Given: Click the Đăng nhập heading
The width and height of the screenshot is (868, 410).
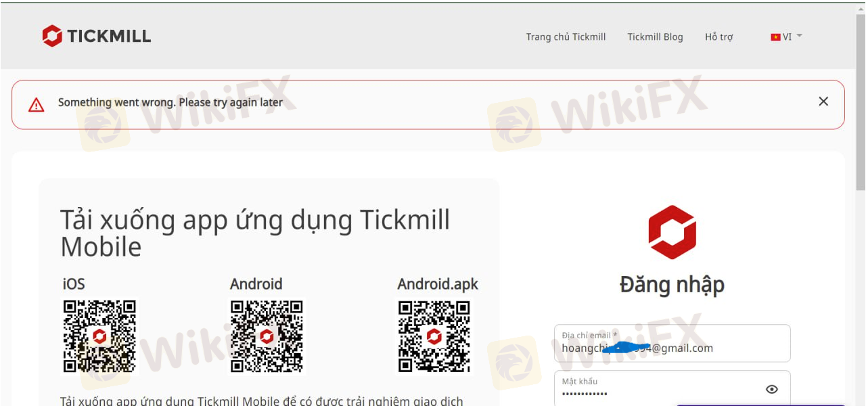Looking at the screenshot, I should (672, 285).
